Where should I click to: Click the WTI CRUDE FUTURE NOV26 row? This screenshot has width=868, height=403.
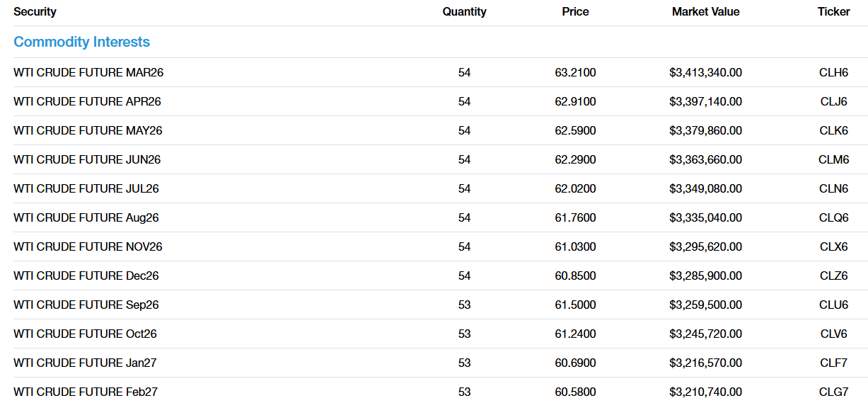click(88, 246)
